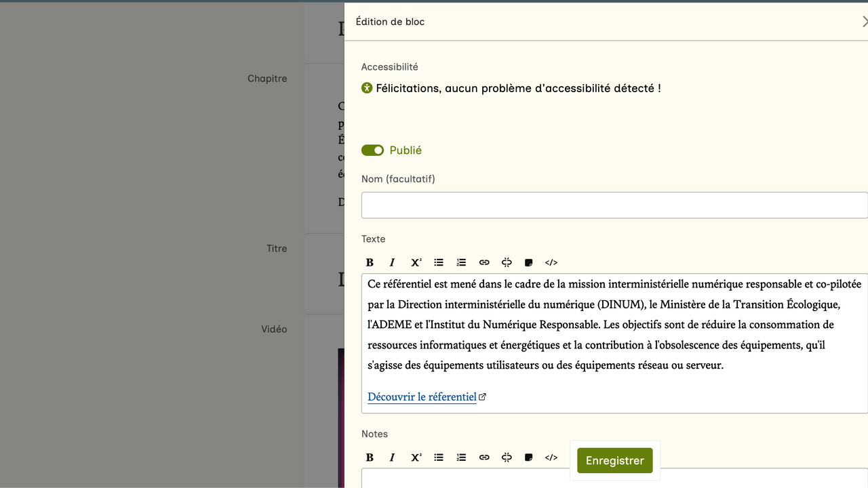Save changes with Enregistrer button
This screenshot has width=868, height=488.
pyautogui.click(x=614, y=460)
